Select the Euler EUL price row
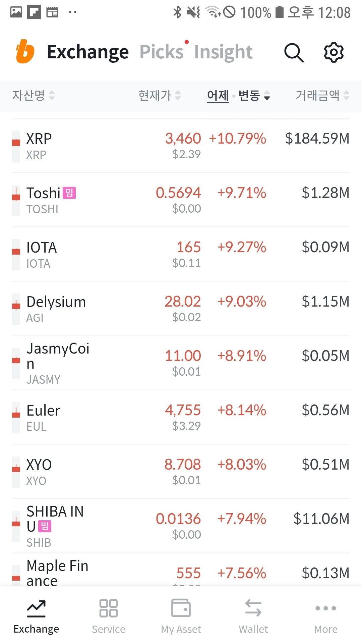This screenshot has height=644, width=362. [x=181, y=418]
